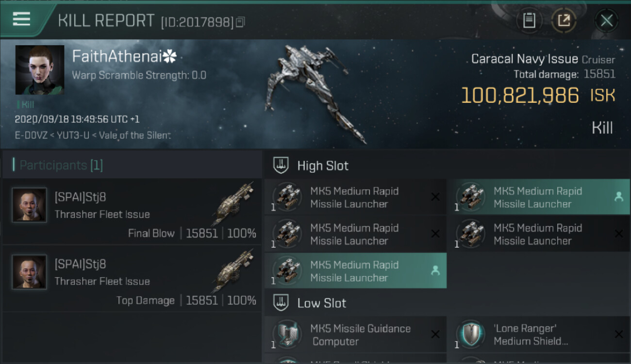Open the Participants [1] tab
Screen dimensions: 631x364
(61, 165)
